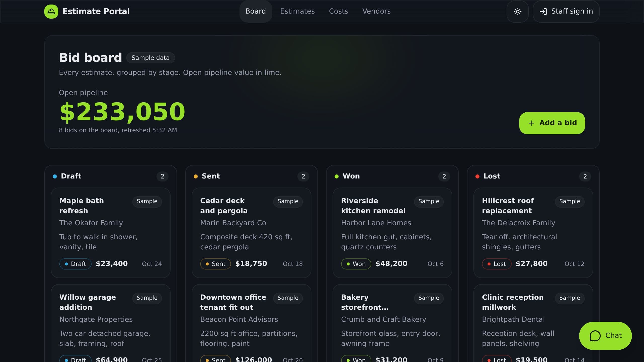Open the Willow garage addition card title

(x=88, y=302)
